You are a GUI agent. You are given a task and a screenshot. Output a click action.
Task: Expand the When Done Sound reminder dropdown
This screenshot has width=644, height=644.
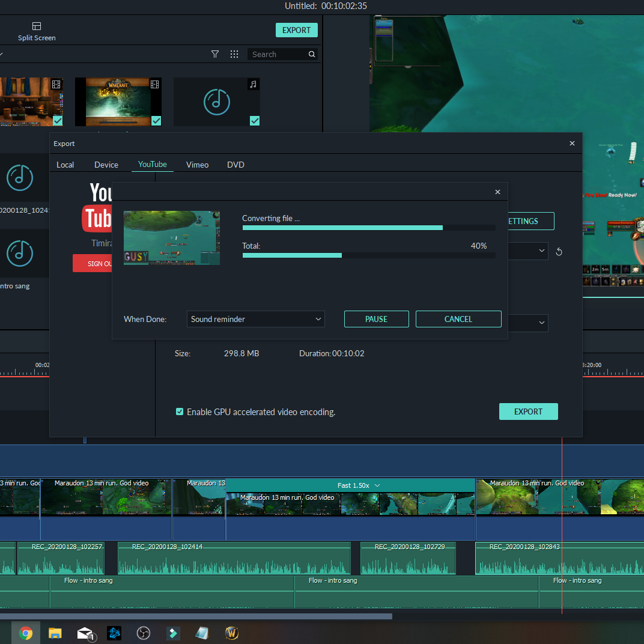point(256,319)
